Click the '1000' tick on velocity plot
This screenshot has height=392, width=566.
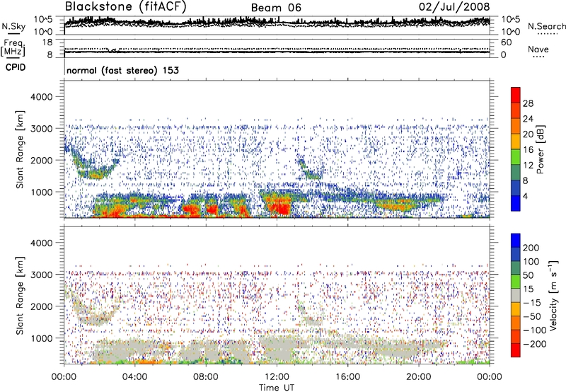(41, 338)
